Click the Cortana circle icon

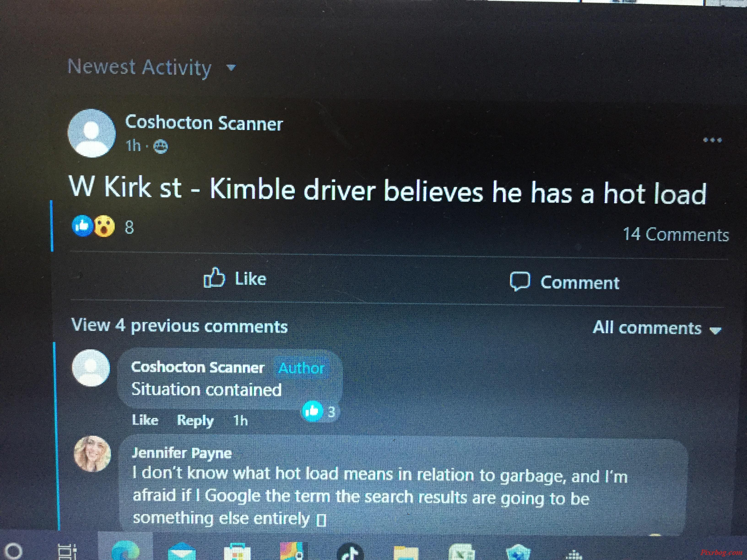point(14,551)
